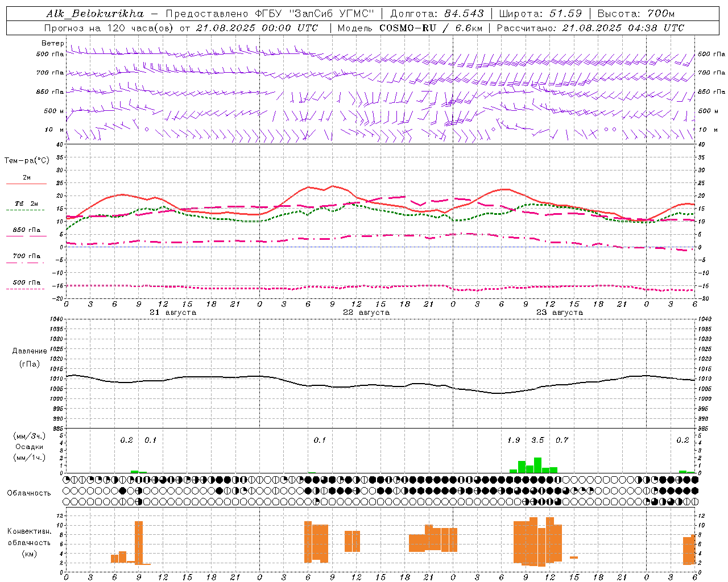This screenshot has height=582, width=728.
Task: Click the forecast text Прогноз на 120 часа(ов)
Action: pyautogui.click(x=109, y=28)
